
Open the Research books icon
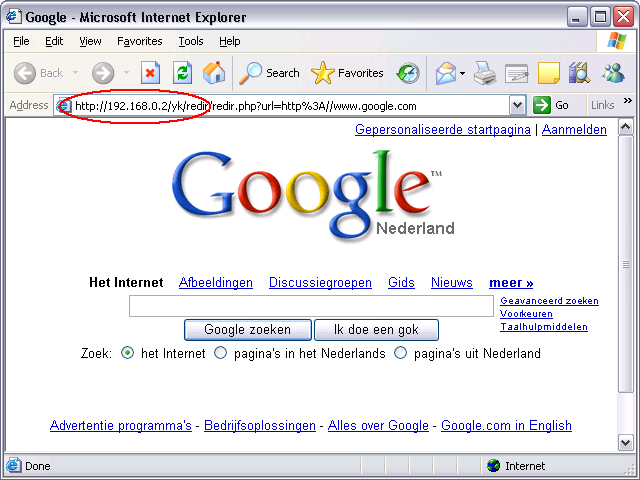[x=580, y=73]
